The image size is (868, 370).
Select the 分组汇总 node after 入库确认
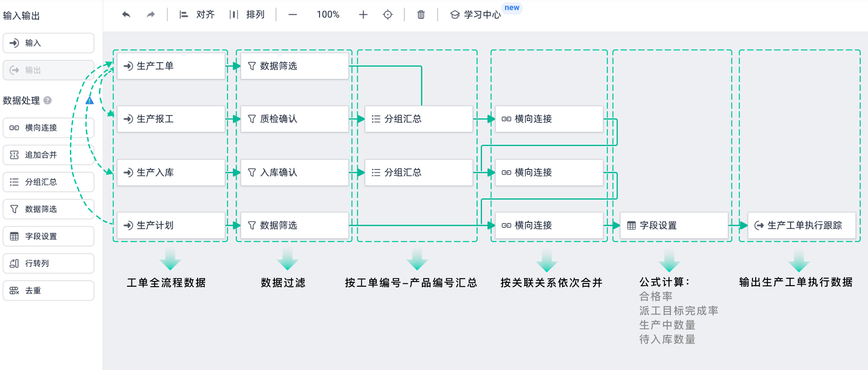click(419, 172)
